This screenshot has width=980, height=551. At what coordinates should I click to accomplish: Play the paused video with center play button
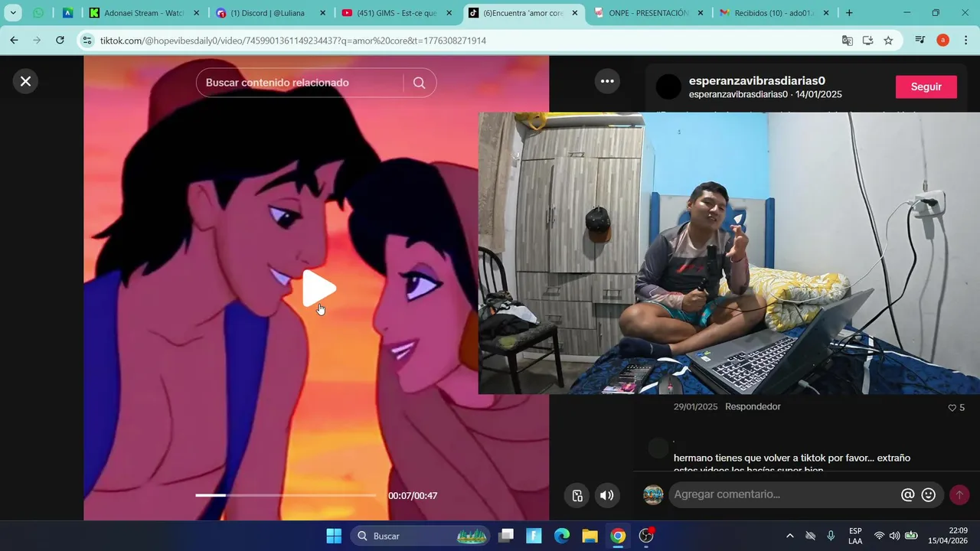coord(318,288)
